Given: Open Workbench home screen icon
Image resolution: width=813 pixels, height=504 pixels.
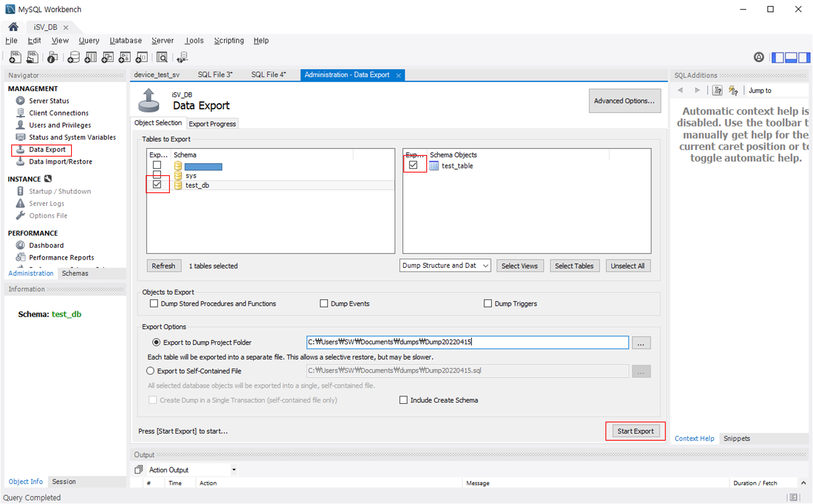Looking at the screenshot, I should point(13,27).
